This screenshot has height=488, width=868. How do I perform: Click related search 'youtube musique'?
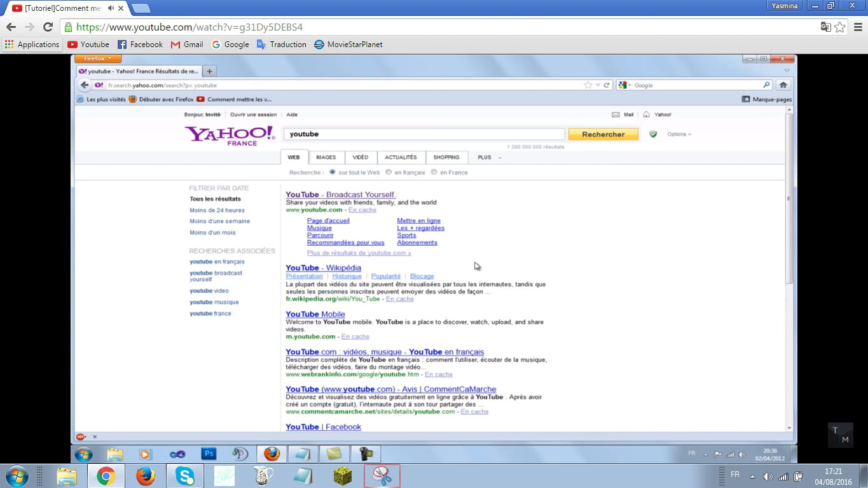point(214,302)
